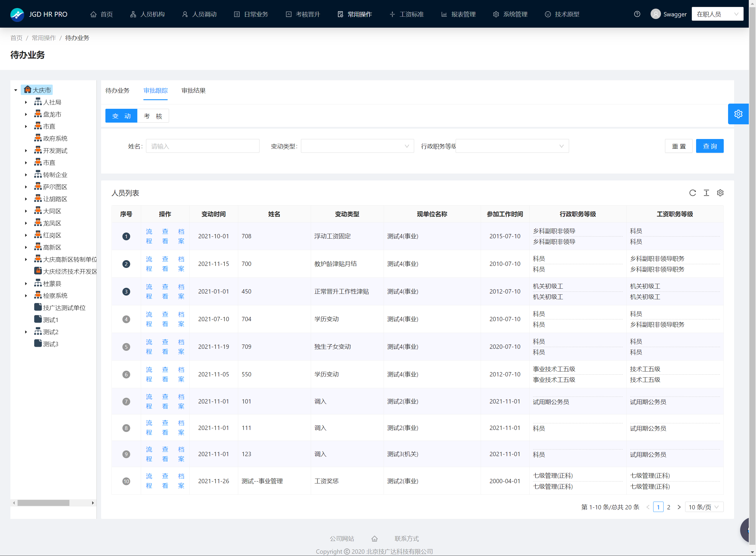Click the 重置 button
The width and height of the screenshot is (756, 556).
pos(679,146)
